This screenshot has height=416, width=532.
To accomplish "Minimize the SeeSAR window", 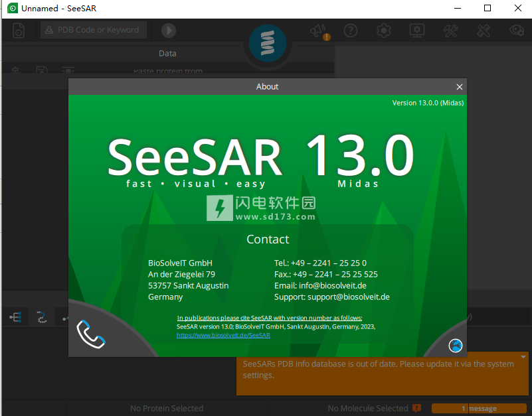I will coord(458,8).
